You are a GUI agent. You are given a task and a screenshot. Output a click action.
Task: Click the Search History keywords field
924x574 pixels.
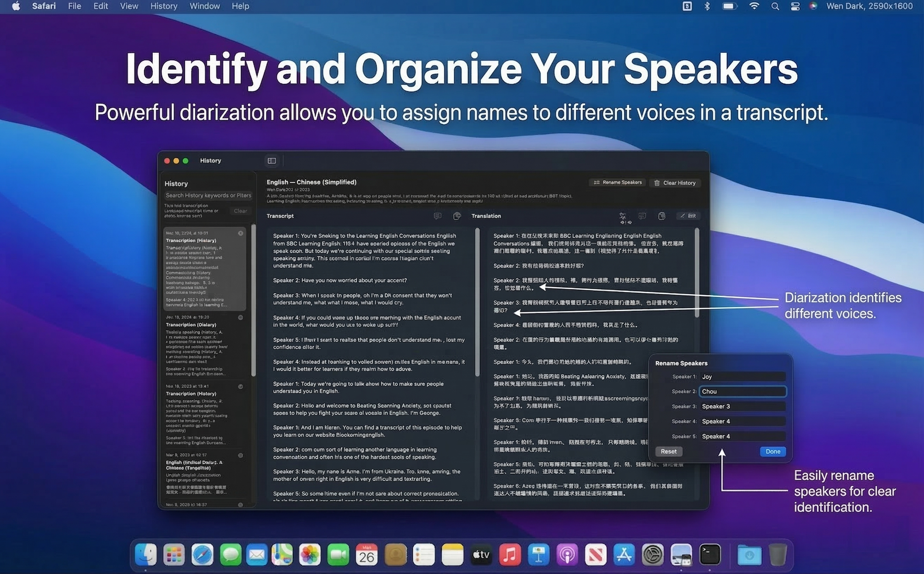click(208, 195)
